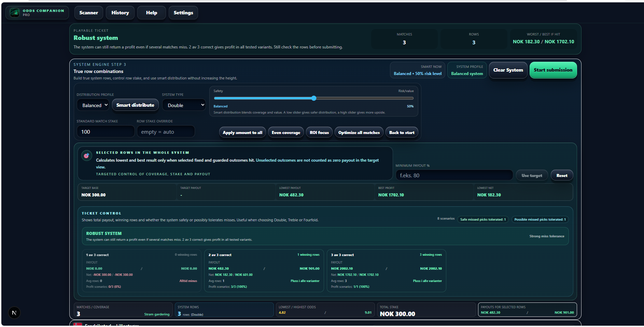The image size is (644, 327).
Task: Select the 2 av 3 correct scenario card
Action: pos(264,271)
